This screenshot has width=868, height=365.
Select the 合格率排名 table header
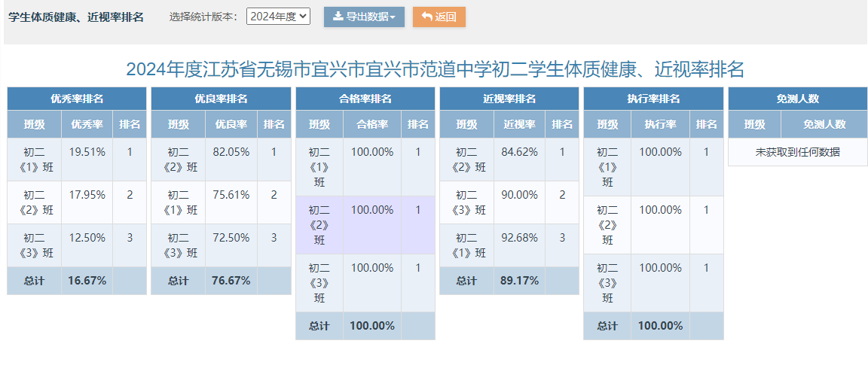pos(365,99)
